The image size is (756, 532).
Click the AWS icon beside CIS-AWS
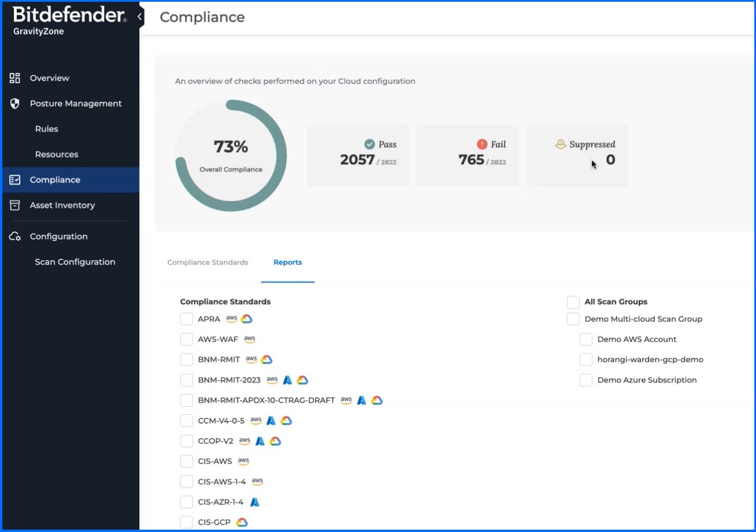click(243, 461)
